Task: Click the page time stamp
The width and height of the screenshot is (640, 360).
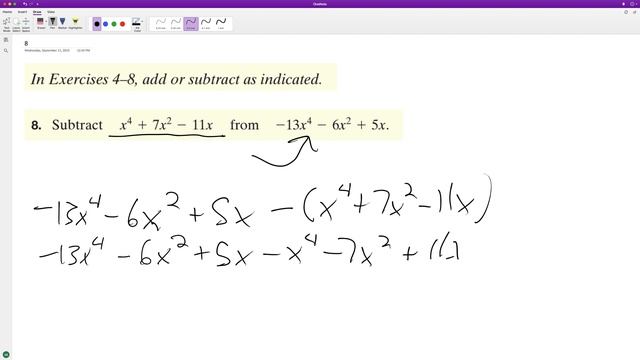Action: 83,51
